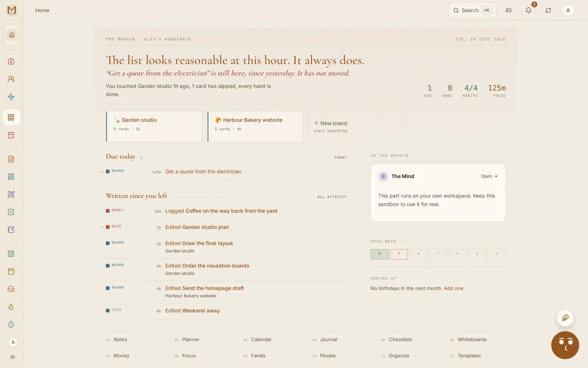Screen dimensions: 588x368
Task: Click the A avatar at sidebar bottom
Action: (x=13, y=342)
